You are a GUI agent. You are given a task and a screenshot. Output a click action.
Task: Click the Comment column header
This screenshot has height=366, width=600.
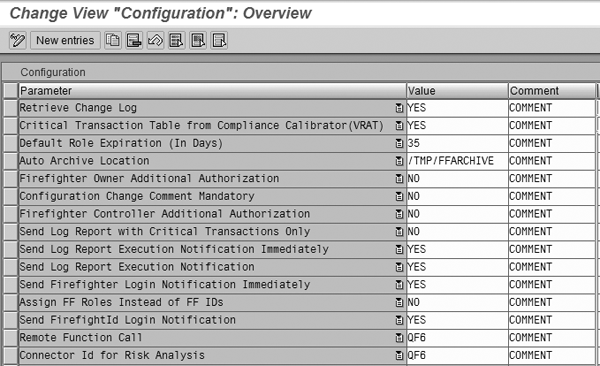pyautogui.click(x=552, y=91)
